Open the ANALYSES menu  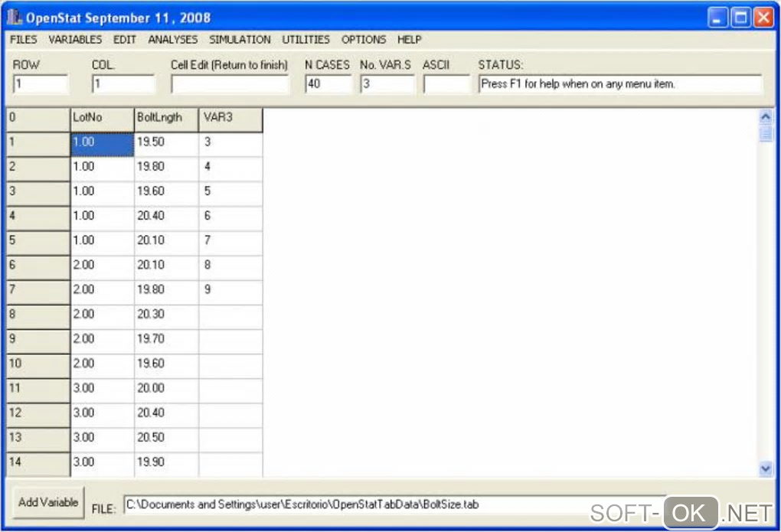[x=173, y=39]
